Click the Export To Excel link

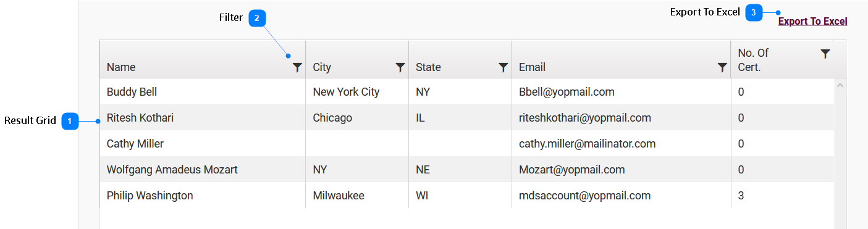pyautogui.click(x=812, y=22)
